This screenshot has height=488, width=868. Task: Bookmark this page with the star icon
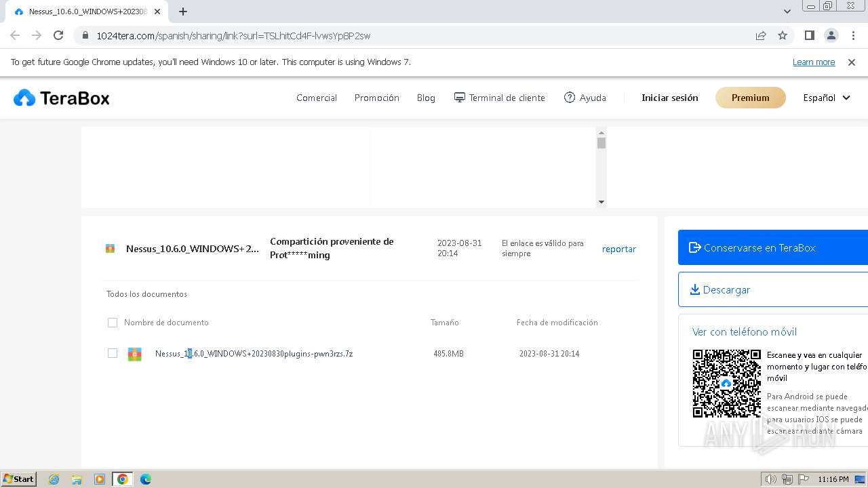(783, 35)
